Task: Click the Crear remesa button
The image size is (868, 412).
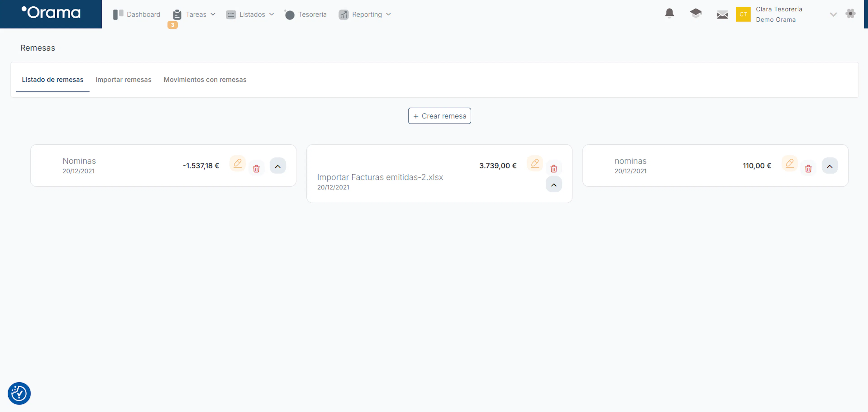Action: 439,116
